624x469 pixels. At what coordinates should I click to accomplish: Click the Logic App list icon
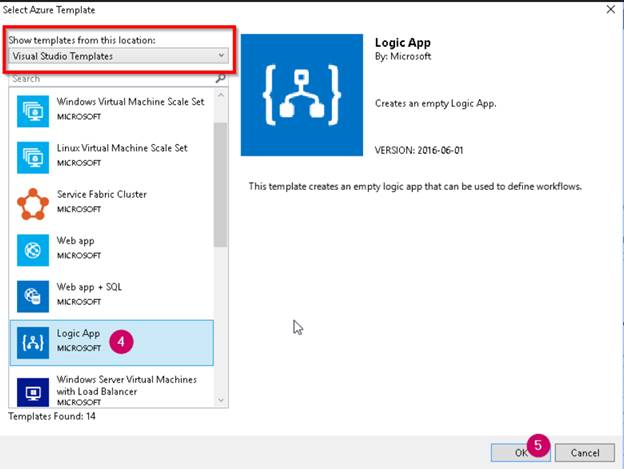coord(33,343)
